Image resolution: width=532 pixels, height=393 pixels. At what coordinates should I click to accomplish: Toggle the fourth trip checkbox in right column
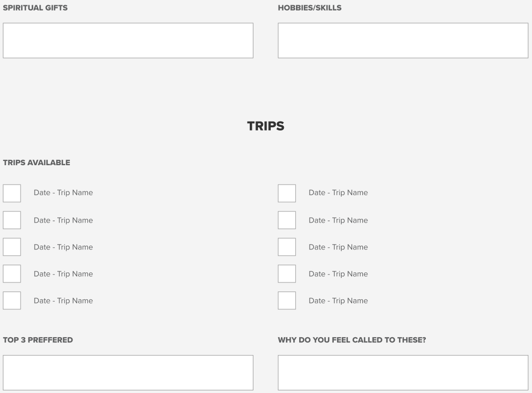click(287, 274)
